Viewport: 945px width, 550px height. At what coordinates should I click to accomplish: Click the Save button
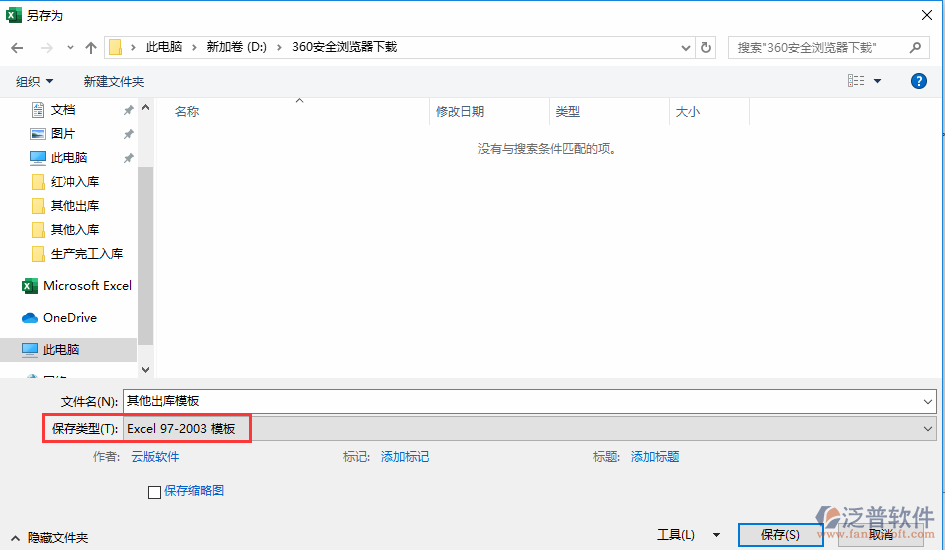[780, 535]
